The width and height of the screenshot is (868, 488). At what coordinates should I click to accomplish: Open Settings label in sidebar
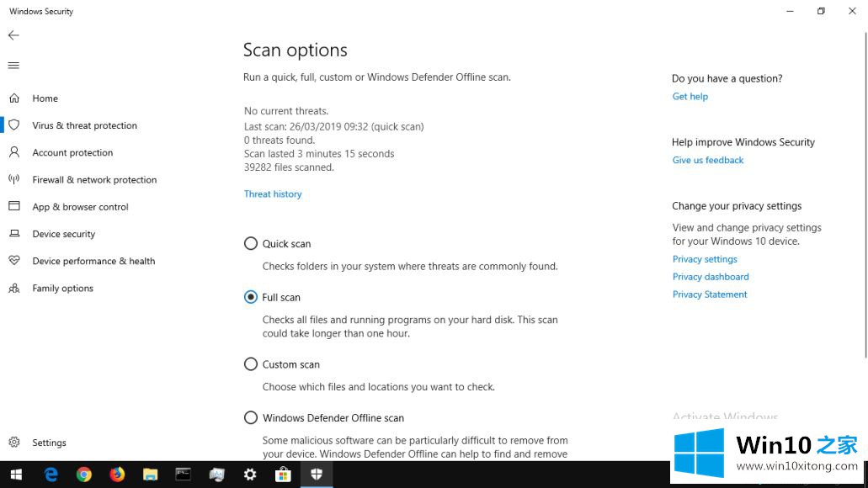49,443
